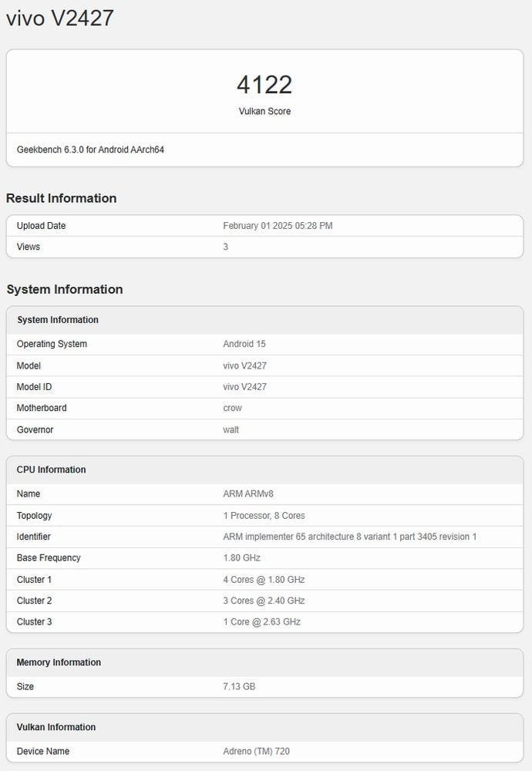Screen dimensions: 532x771
Task: Click the memory size value 7.13 GB
Action: click(x=239, y=686)
